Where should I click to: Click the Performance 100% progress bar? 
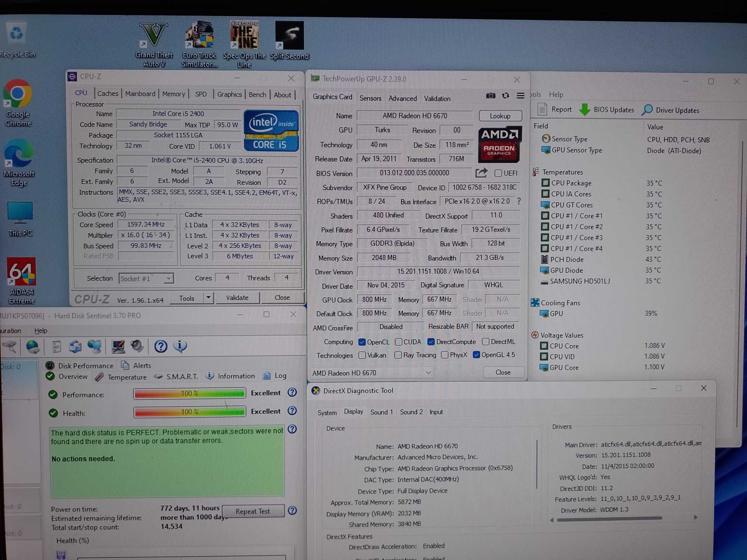coord(189,393)
